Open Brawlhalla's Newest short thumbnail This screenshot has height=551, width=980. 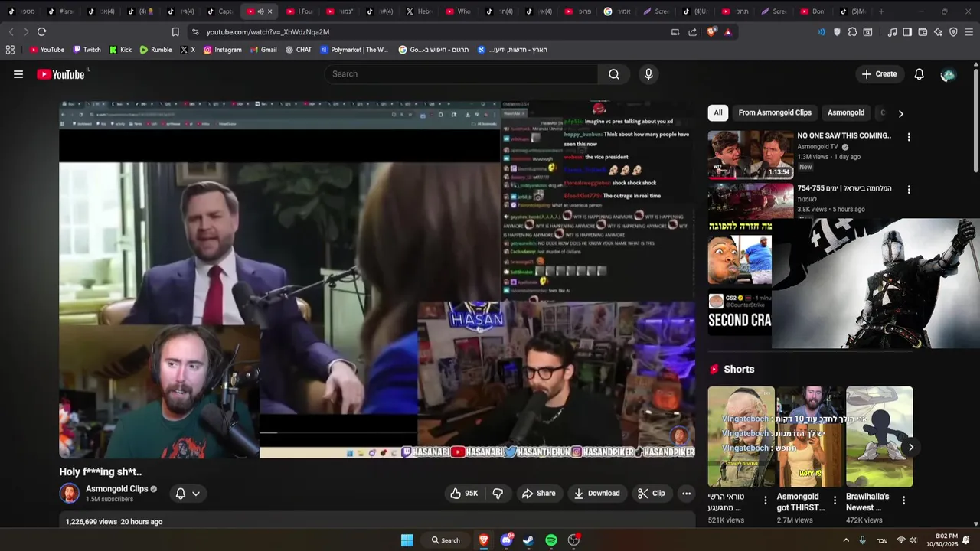[x=879, y=436]
